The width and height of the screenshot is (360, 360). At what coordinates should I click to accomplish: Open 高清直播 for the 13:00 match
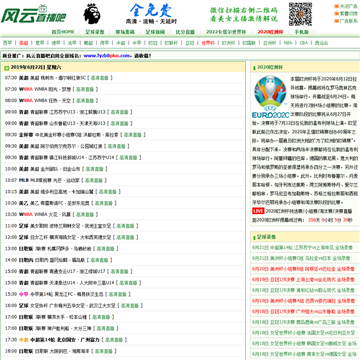click(x=105, y=249)
